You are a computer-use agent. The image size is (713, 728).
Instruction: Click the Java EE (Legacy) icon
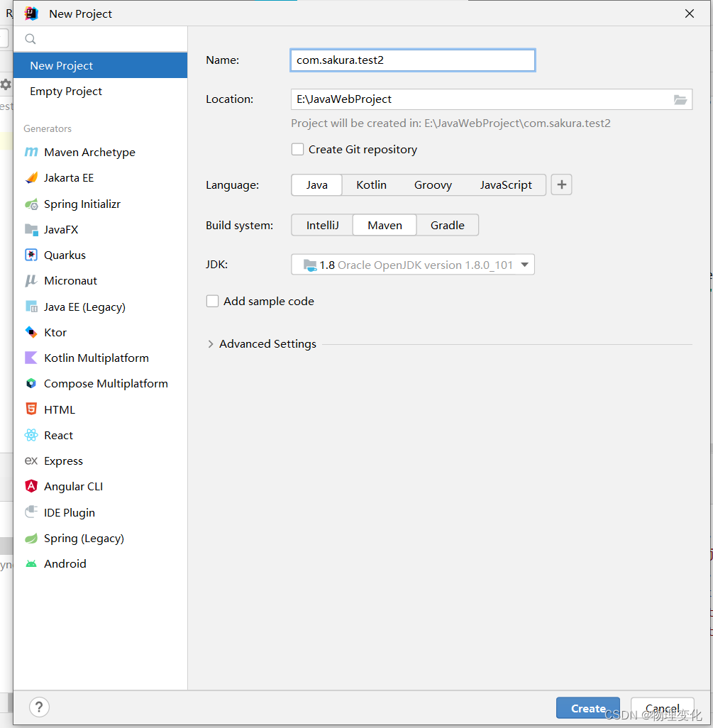(x=31, y=307)
